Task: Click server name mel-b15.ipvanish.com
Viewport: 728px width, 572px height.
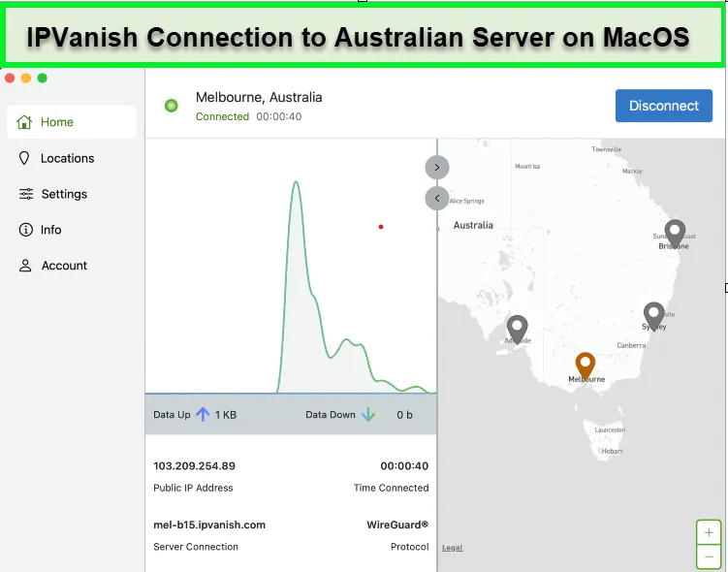Action: 209,524
